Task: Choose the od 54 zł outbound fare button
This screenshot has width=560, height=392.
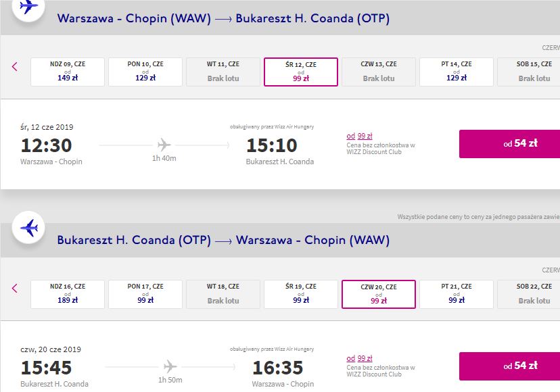Action: point(510,144)
